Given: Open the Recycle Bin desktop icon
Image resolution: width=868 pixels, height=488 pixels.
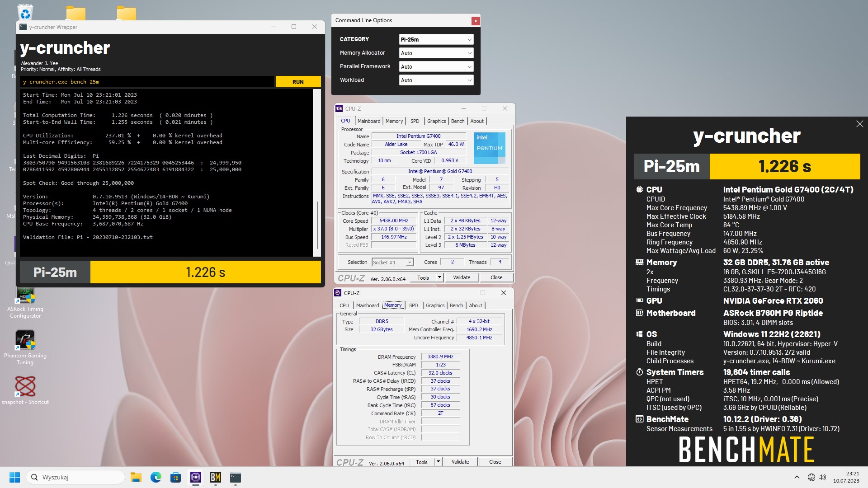Looking at the screenshot, I should [x=25, y=12].
